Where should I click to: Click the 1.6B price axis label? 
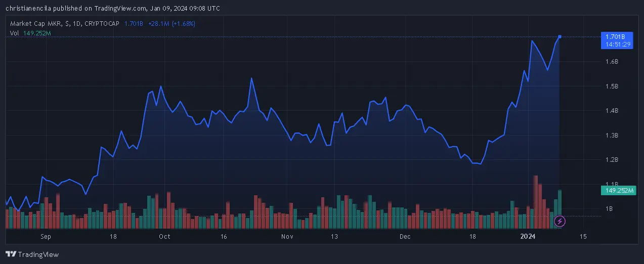tap(612, 62)
